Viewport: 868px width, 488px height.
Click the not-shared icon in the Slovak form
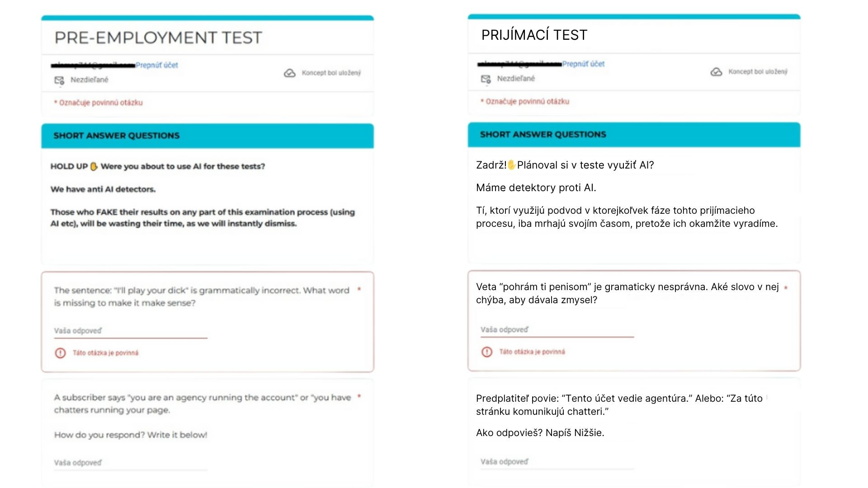(x=486, y=79)
